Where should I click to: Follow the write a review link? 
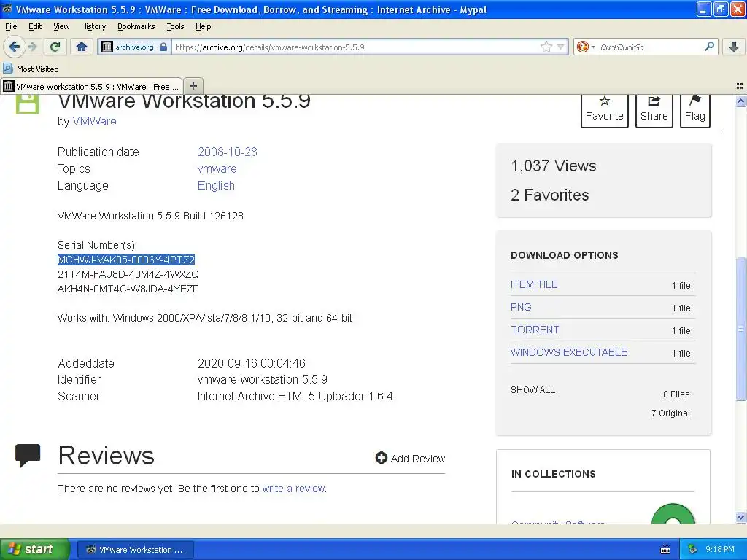click(294, 489)
